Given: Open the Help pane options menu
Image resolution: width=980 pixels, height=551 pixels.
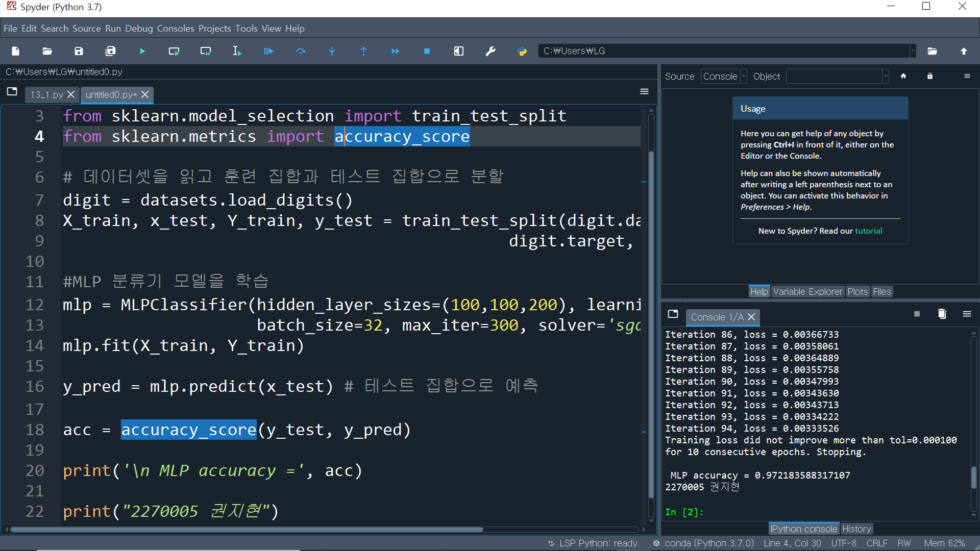Looking at the screenshot, I should [x=967, y=76].
